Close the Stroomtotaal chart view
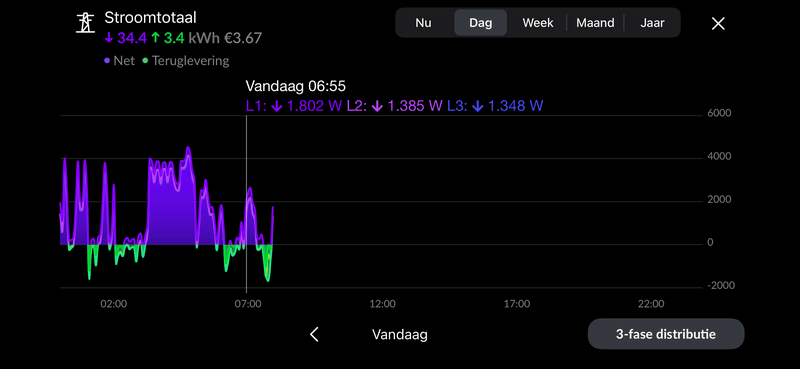The height and width of the screenshot is (369, 800). (x=718, y=23)
